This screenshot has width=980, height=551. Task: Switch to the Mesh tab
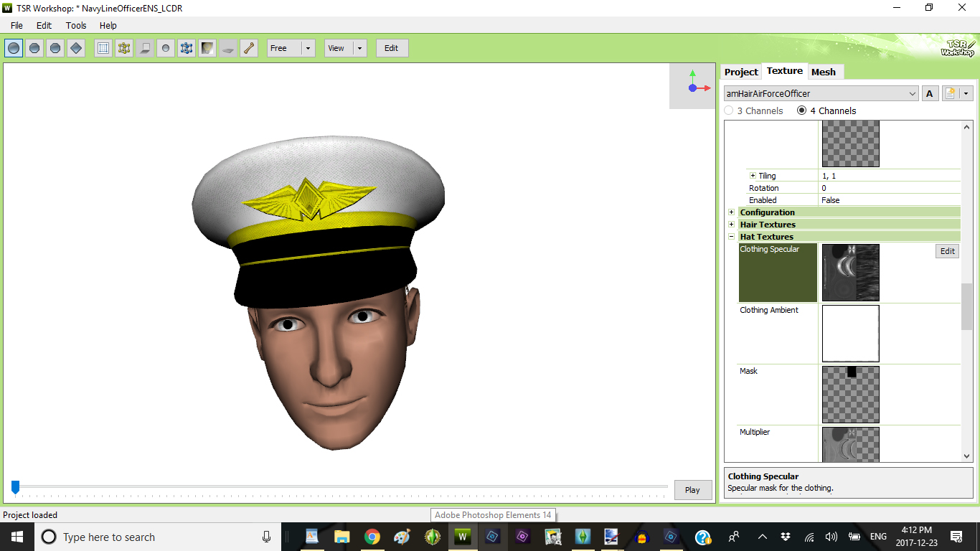(825, 72)
